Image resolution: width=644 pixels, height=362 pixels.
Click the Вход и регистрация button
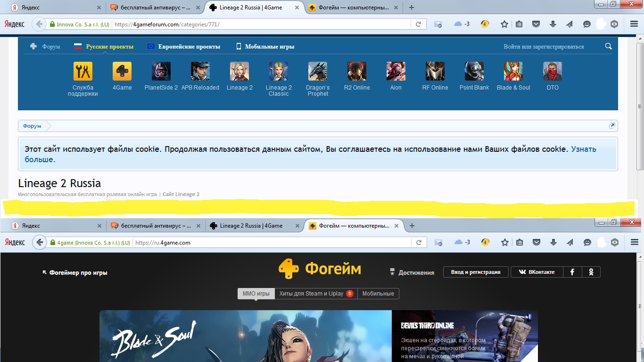click(475, 272)
